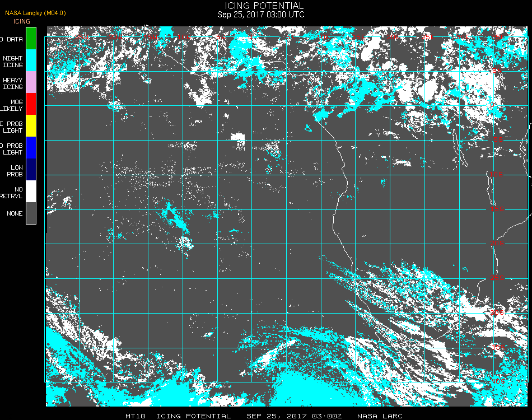Click the MT10 text in the footer
Screen dimensions: 532x420
tap(136, 416)
